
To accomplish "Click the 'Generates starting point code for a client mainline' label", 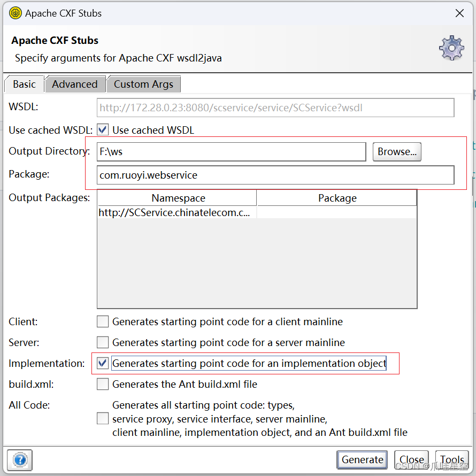I will coord(227,322).
